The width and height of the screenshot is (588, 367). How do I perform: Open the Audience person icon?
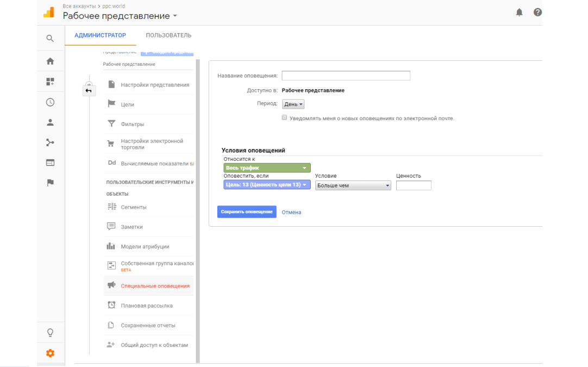(50, 122)
